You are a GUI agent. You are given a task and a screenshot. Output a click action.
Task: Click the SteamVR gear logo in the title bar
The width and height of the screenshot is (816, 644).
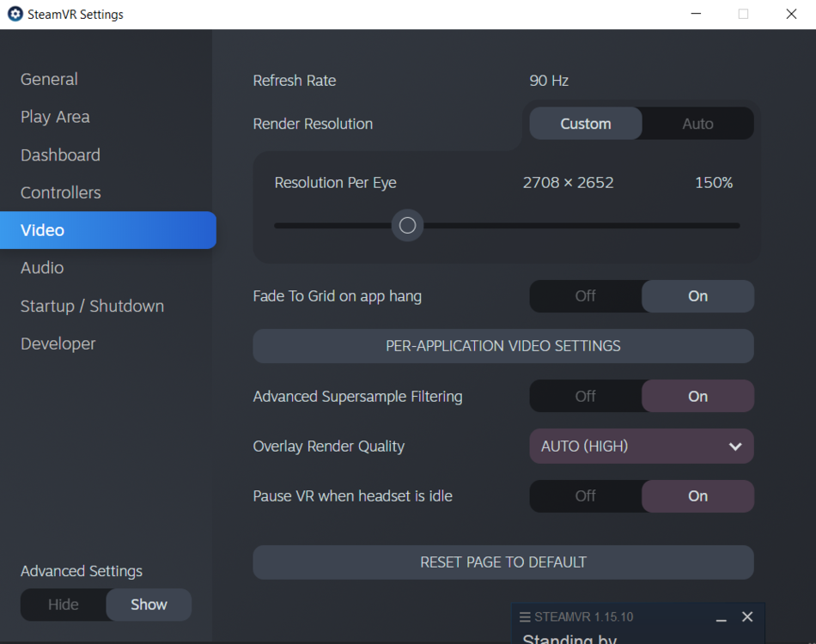point(13,14)
